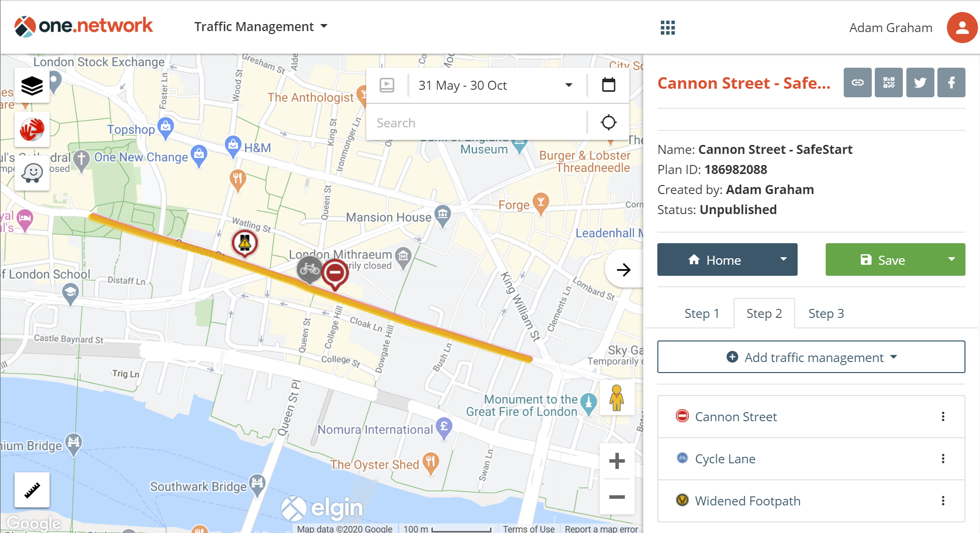Click the Plan ID 186982088 text

[712, 169]
